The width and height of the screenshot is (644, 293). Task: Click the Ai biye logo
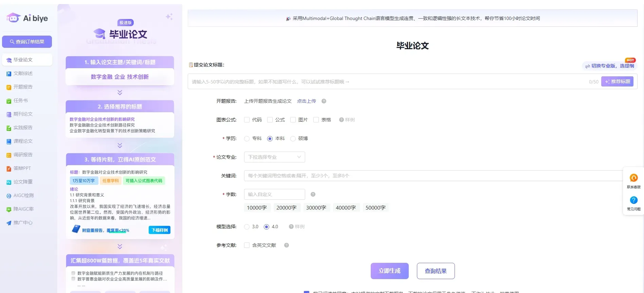(x=27, y=18)
